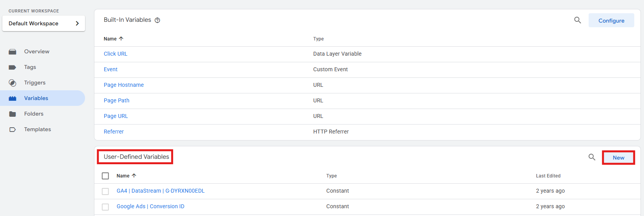This screenshot has width=644, height=216.
Task: Click Constant type in Google Ads row
Action: (337, 206)
